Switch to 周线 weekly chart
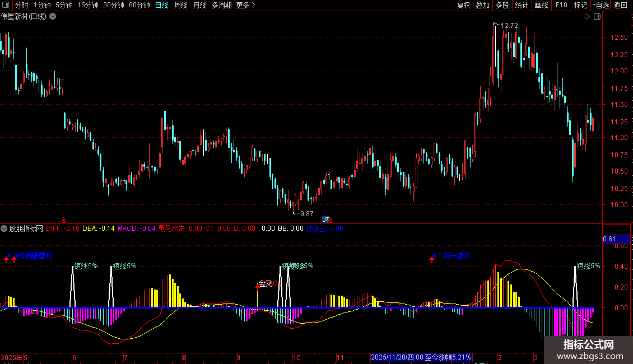633x364 pixels. click(181, 5)
